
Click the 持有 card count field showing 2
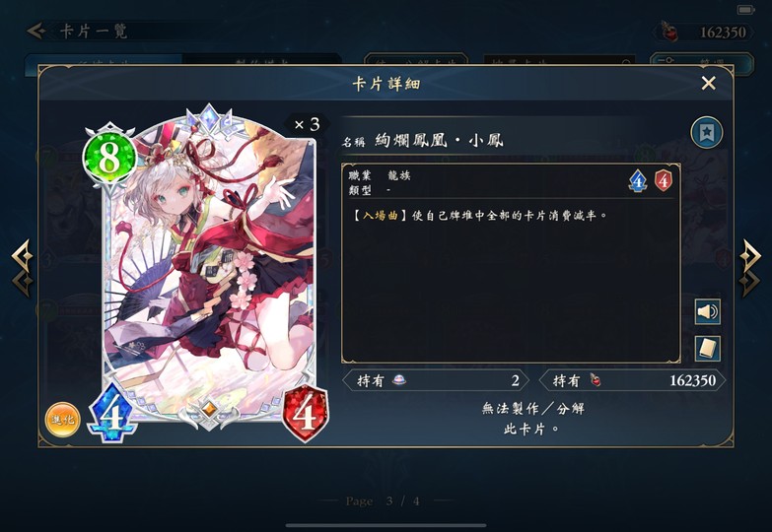coord(435,380)
